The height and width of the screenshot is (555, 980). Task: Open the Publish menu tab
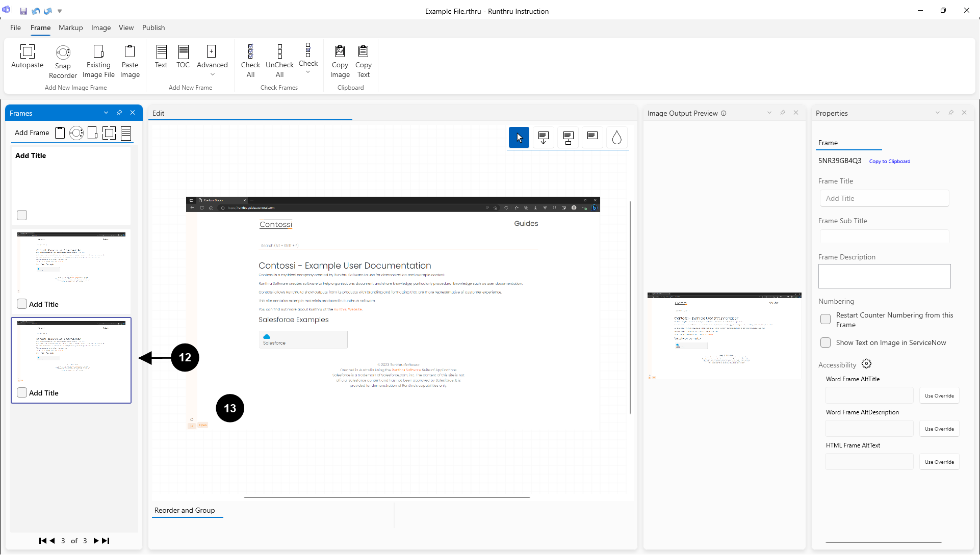(153, 28)
